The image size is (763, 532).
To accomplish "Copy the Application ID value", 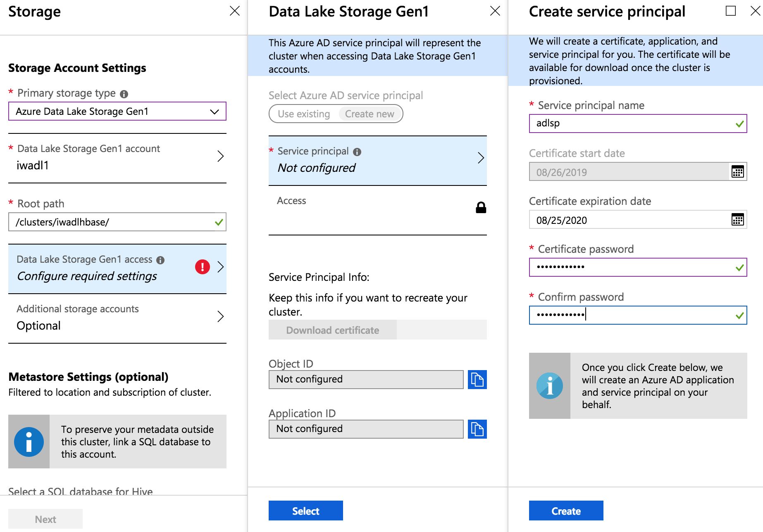I will (x=477, y=429).
